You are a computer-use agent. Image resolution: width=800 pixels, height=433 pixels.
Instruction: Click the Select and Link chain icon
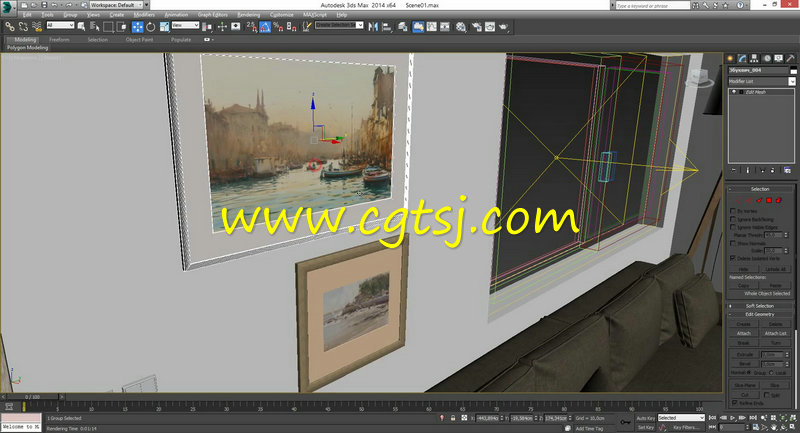10,27
